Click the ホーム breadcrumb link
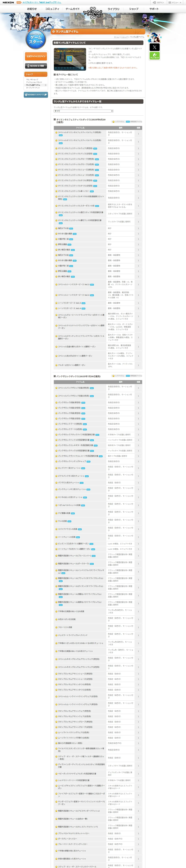 (x=116, y=37)
